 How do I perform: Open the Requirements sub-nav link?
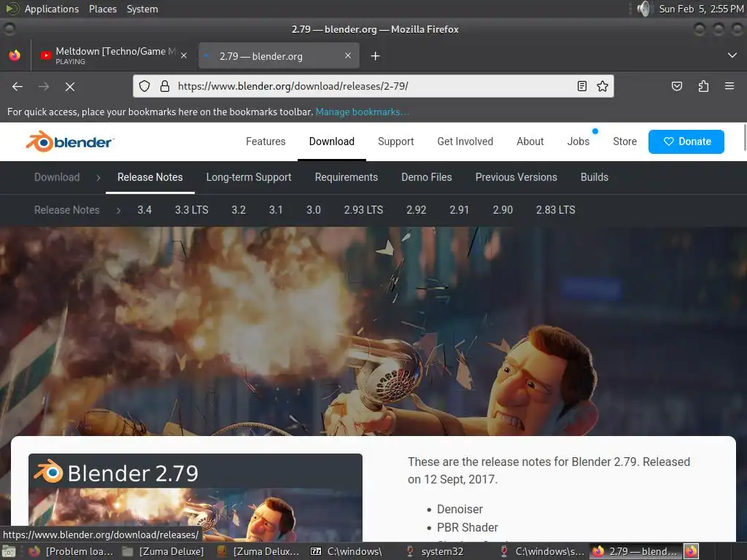(x=347, y=177)
